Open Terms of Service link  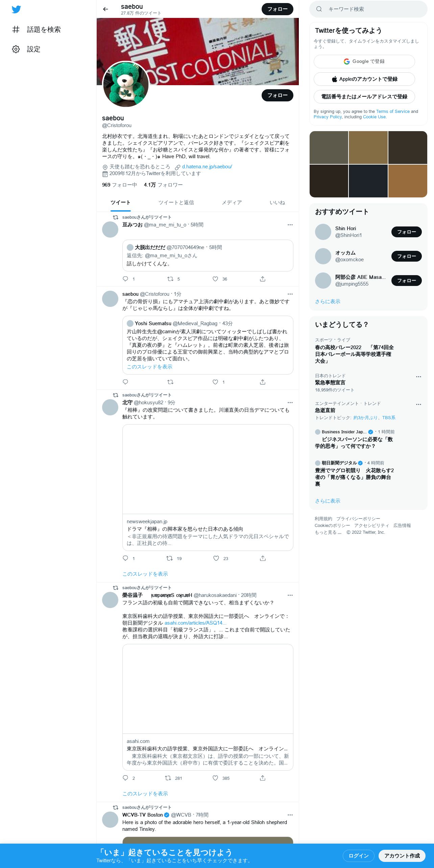[x=393, y=112]
